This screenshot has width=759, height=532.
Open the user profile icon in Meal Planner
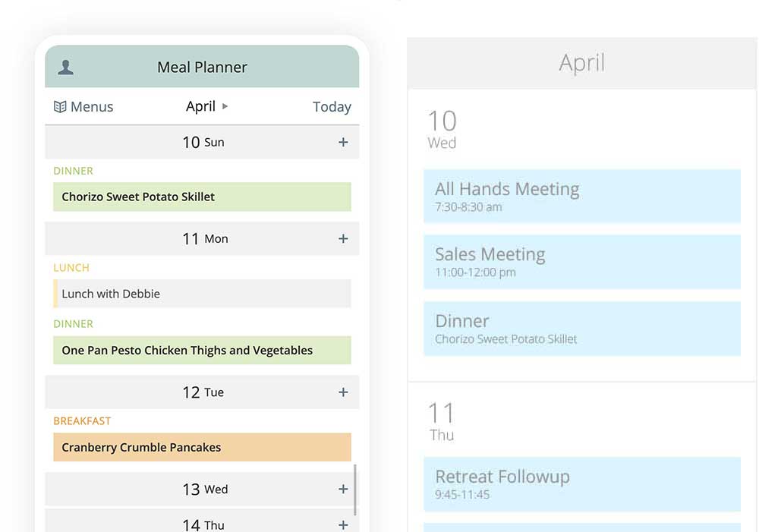click(66, 68)
